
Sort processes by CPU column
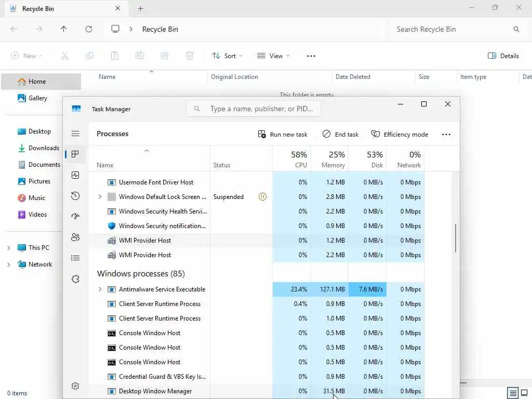click(x=292, y=159)
